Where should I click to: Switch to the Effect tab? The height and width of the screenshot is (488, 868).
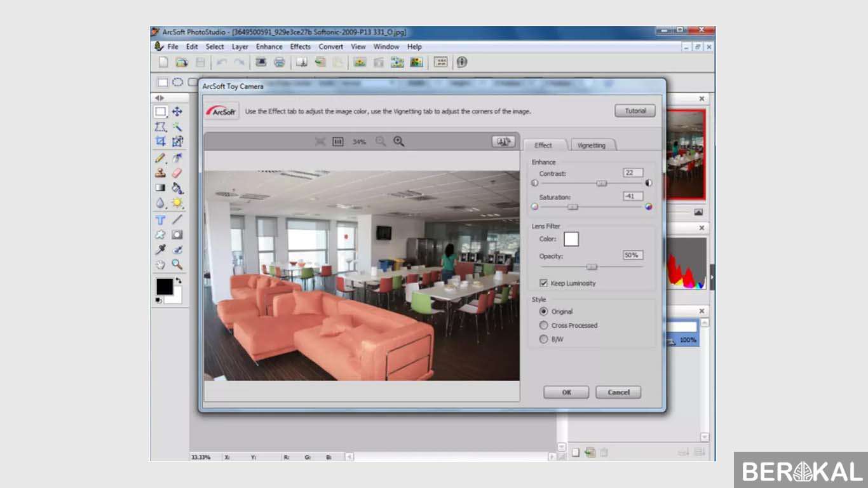(x=543, y=145)
